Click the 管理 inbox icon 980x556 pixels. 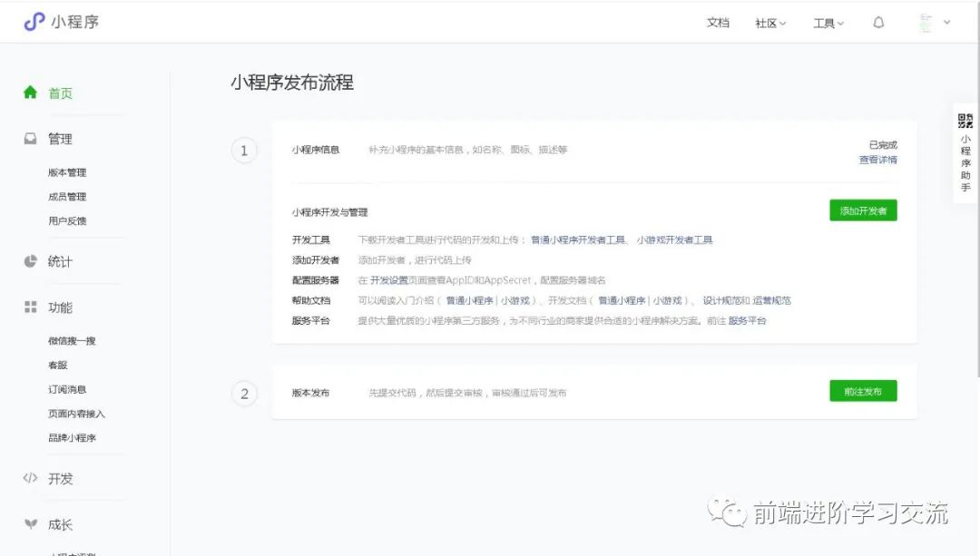(x=30, y=139)
